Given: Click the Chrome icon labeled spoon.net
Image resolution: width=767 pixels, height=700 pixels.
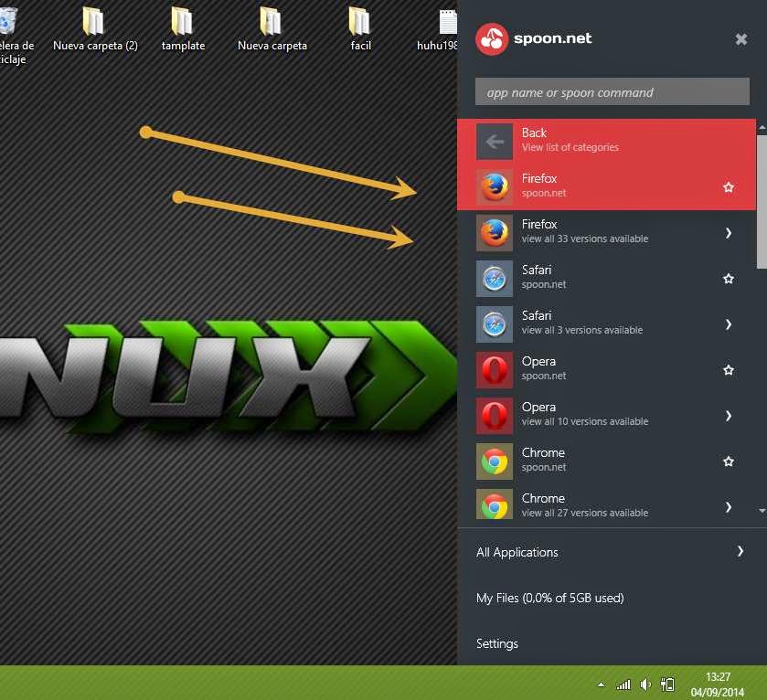Looking at the screenshot, I should pos(495,461).
